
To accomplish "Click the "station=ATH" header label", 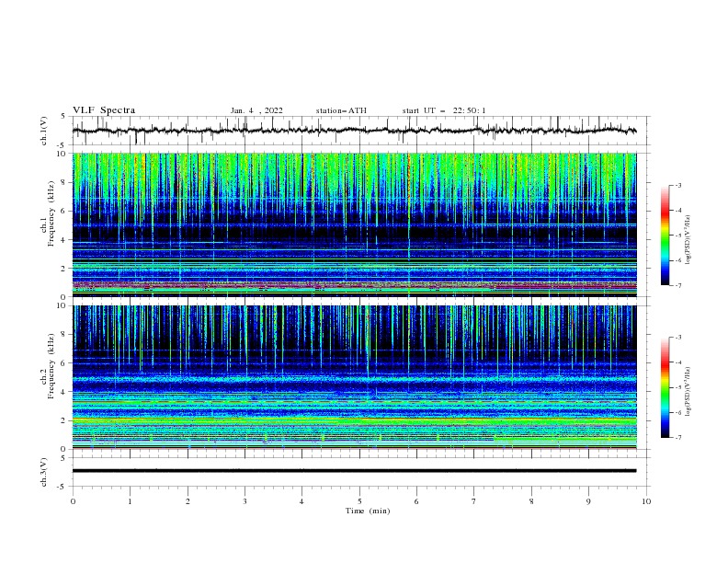I will pos(341,110).
